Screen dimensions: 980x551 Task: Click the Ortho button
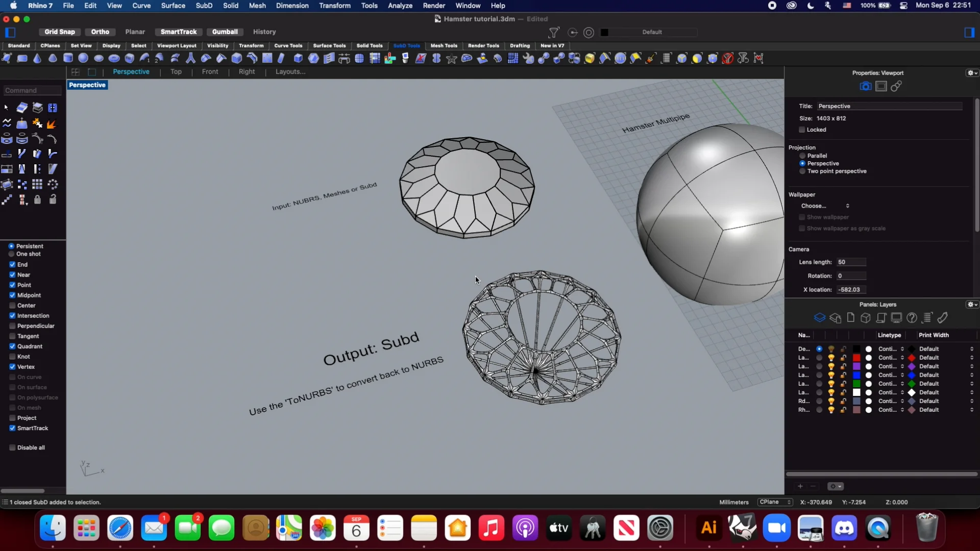pos(100,32)
